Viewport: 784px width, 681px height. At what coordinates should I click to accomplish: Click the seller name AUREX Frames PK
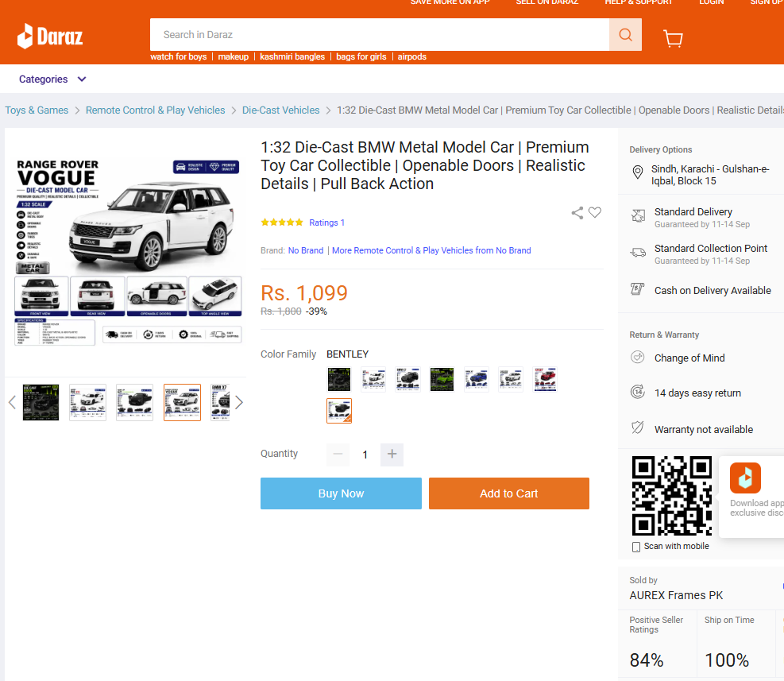(676, 595)
